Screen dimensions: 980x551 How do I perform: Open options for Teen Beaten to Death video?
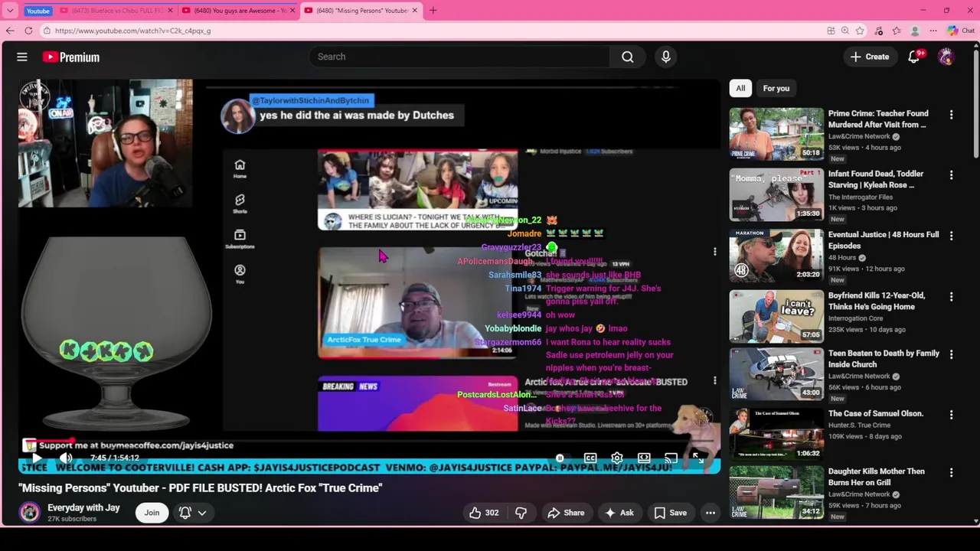click(x=951, y=355)
